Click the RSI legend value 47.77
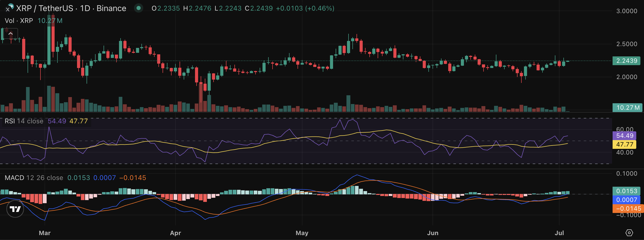 coord(79,121)
